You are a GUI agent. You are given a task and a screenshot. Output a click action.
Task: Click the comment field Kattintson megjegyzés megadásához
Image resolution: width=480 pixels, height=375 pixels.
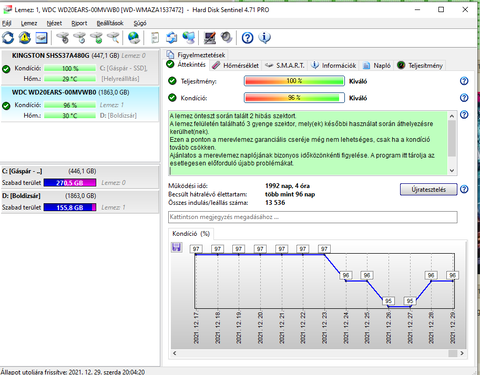click(x=313, y=217)
